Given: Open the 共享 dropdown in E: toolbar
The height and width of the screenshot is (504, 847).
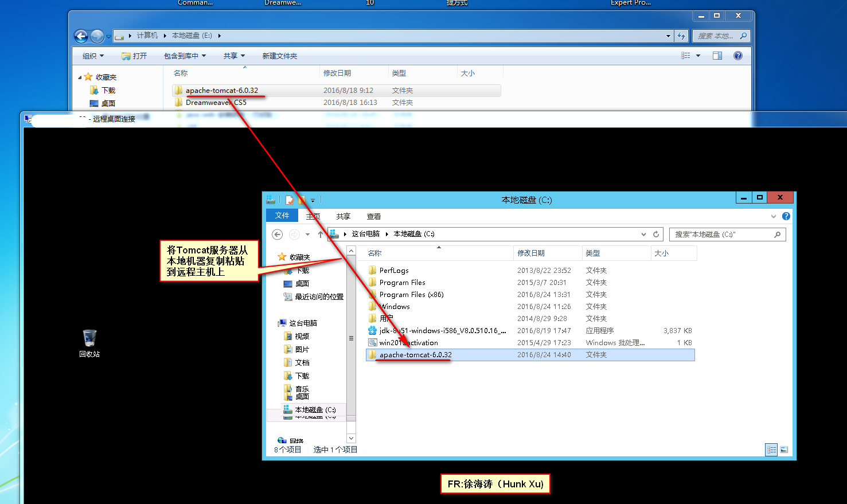Looking at the screenshot, I should tap(234, 56).
